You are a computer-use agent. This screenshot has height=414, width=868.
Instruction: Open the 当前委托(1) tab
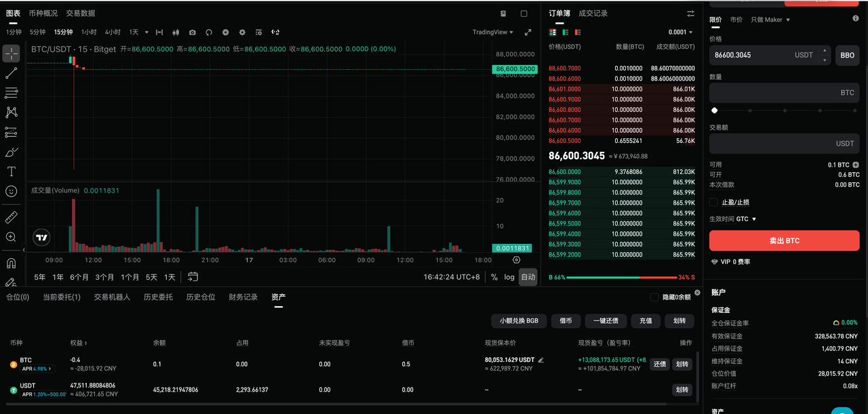tap(62, 297)
